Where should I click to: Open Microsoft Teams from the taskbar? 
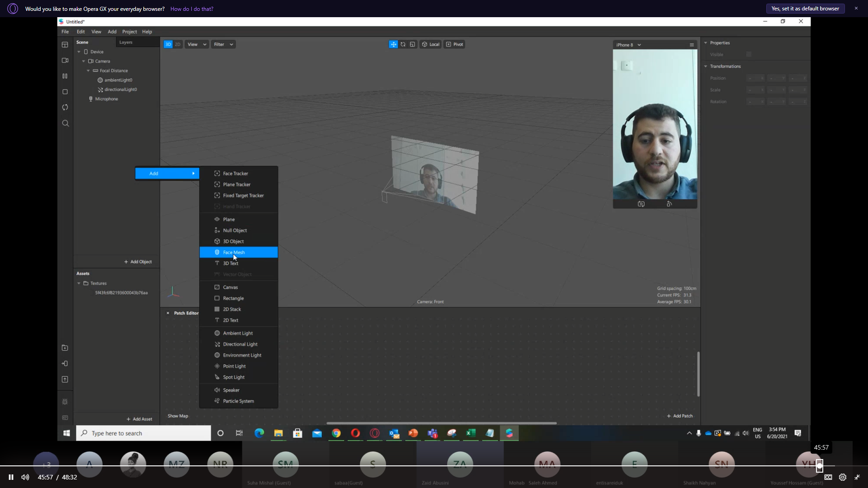pos(433,433)
